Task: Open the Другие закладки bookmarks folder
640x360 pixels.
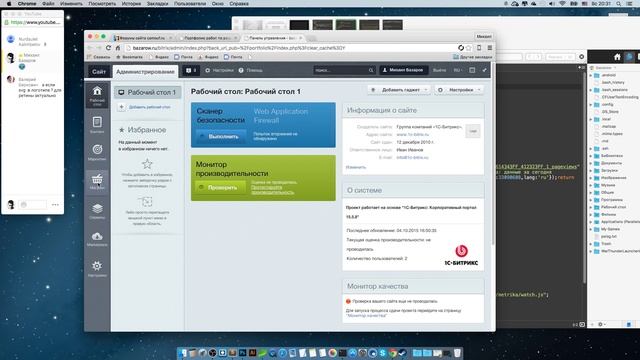Action: click(473, 57)
